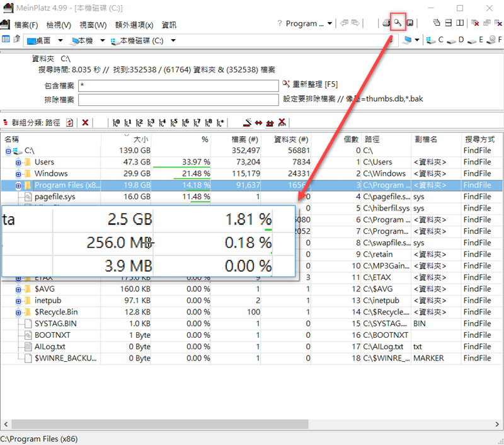Click the red X delete icon
Viewport: 504px width, 445px height.
point(85,122)
